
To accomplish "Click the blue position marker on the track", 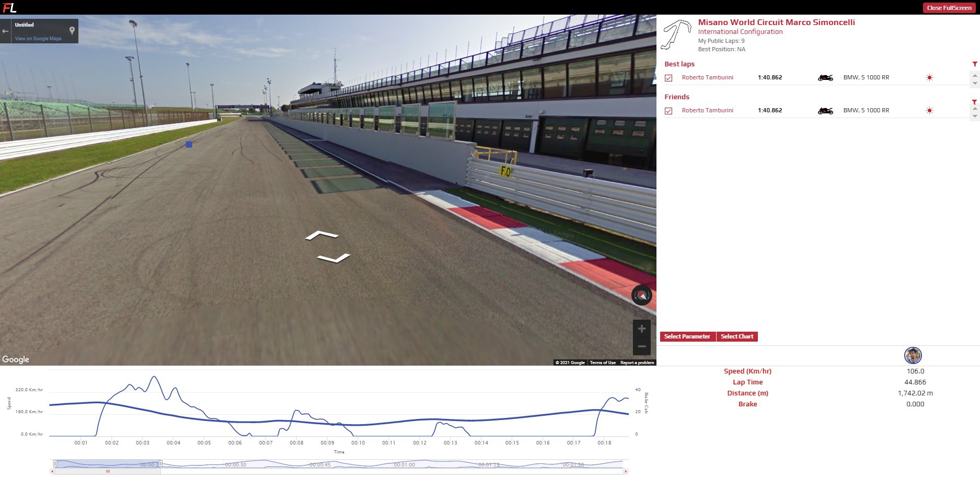I will [189, 145].
